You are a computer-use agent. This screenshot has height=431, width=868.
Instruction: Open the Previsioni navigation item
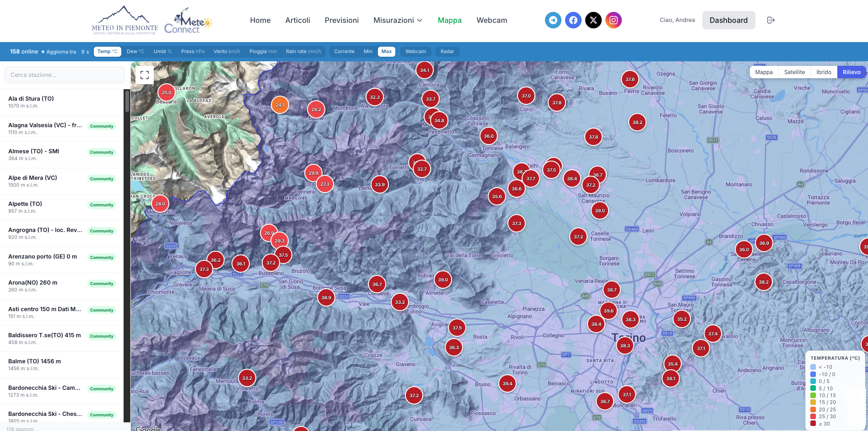point(342,20)
